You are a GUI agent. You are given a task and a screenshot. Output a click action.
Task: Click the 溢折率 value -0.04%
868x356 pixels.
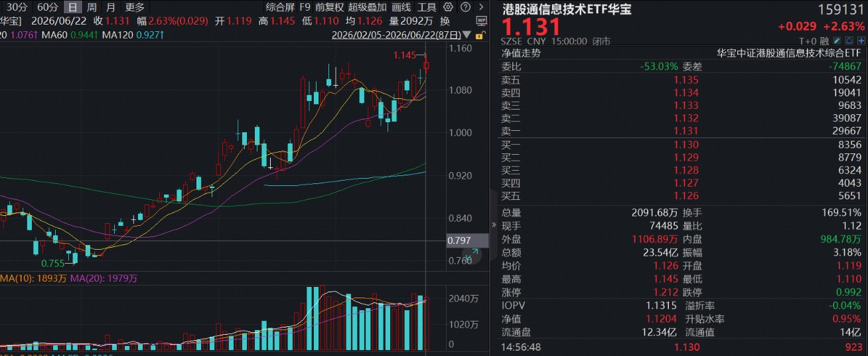pos(845,306)
